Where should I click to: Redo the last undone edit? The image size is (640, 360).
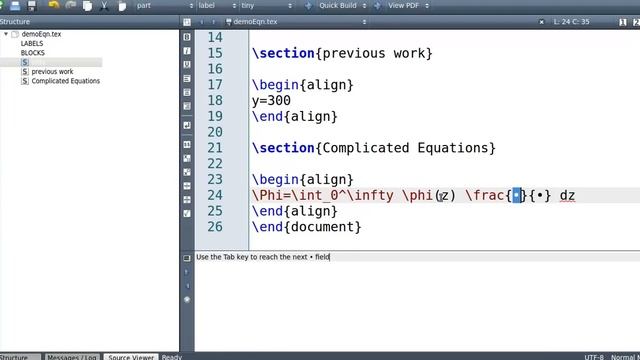point(71,5)
